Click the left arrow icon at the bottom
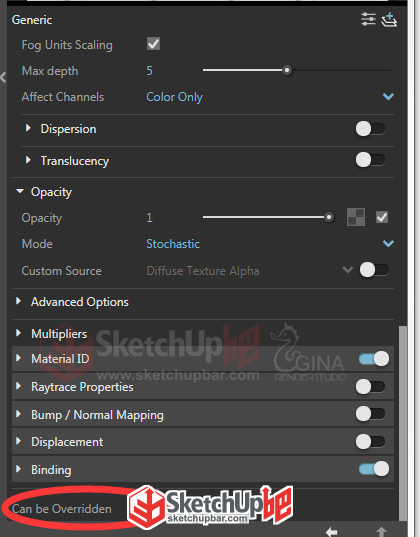Screen dimensions: 420x537 pos(331,532)
